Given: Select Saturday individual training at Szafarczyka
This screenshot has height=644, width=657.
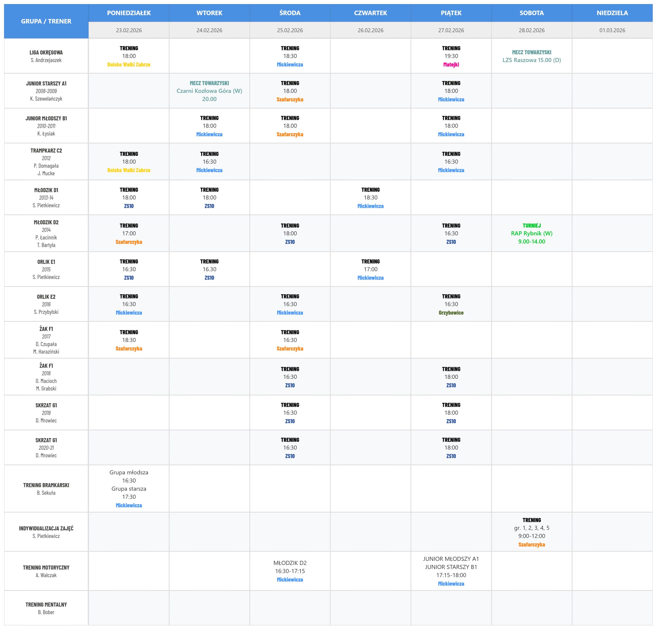Looking at the screenshot, I should [532, 532].
